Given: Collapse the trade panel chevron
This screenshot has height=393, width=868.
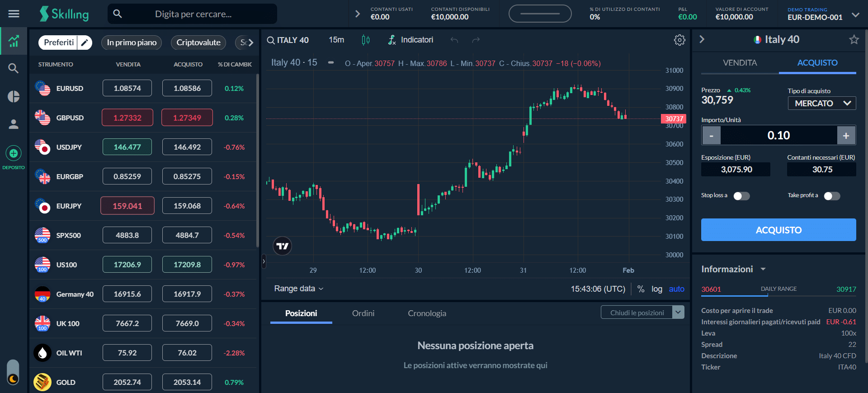Looking at the screenshot, I should [x=702, y=39].
